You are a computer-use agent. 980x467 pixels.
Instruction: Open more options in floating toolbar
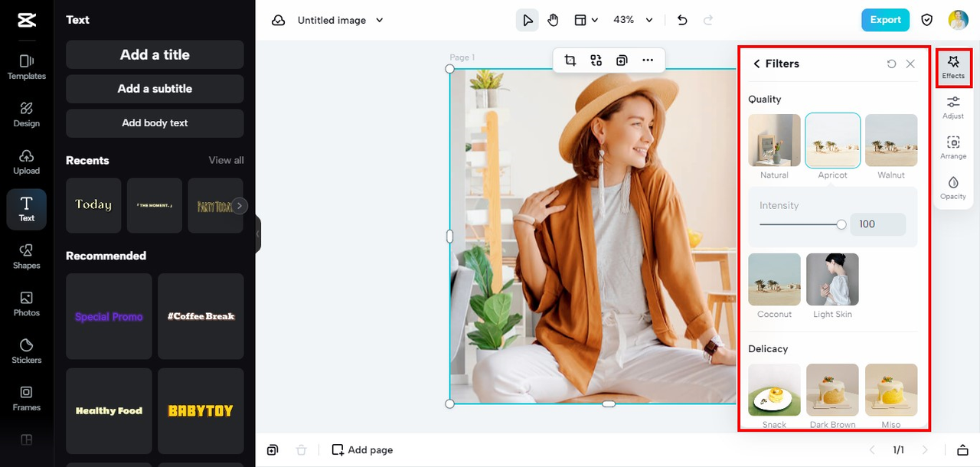click(648, 60)
